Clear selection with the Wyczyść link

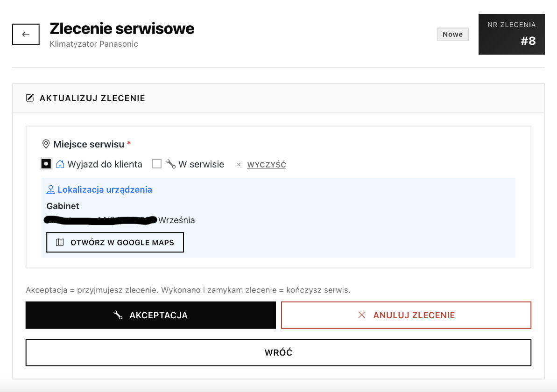(267, 165)
